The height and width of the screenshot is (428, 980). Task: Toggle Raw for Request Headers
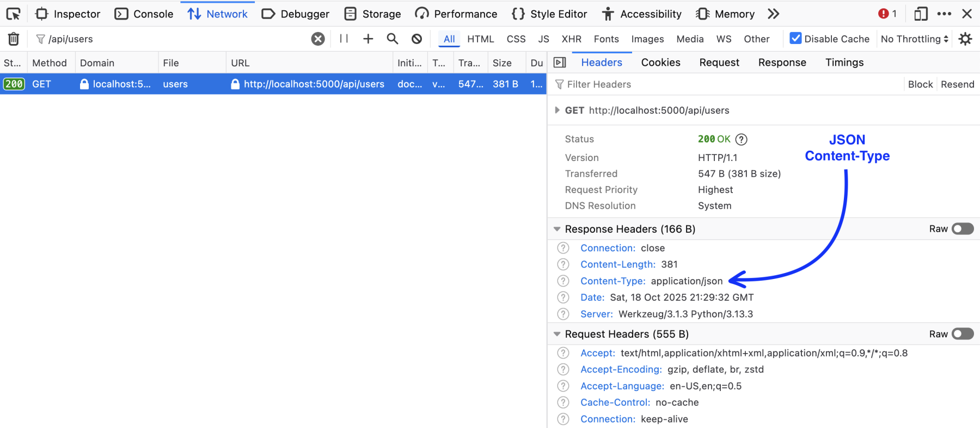[962, 334]
